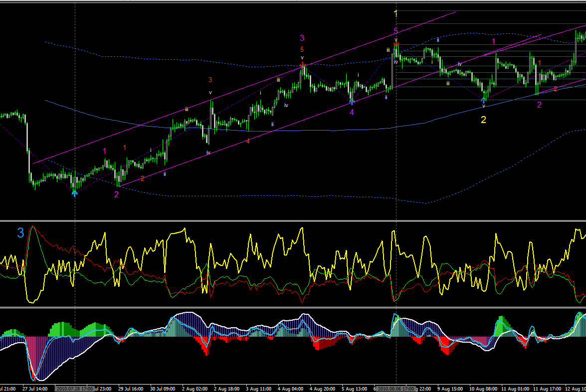The width and height of the screenshot is (586, 392).
Task: Select the large yellow wave label 2
Action: 483,120
